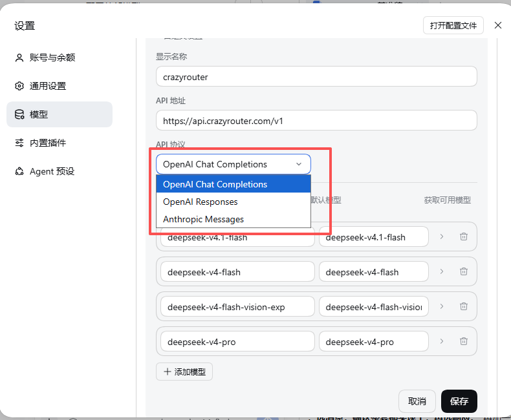The height and width of the screenshot is (420, 511).
Task: Delete the deepseek-v4.1-flash model row
Action: click(463, 236)
